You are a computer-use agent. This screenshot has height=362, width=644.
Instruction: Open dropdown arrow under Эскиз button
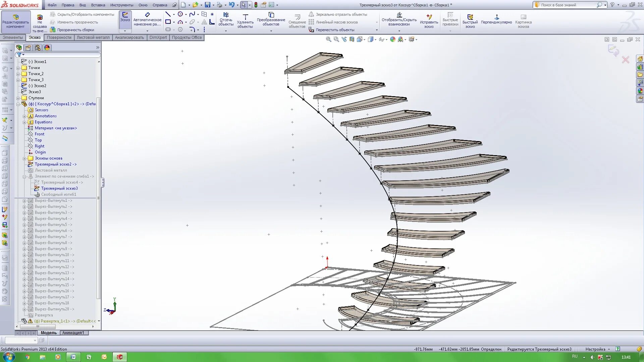(x=125, y=31)
